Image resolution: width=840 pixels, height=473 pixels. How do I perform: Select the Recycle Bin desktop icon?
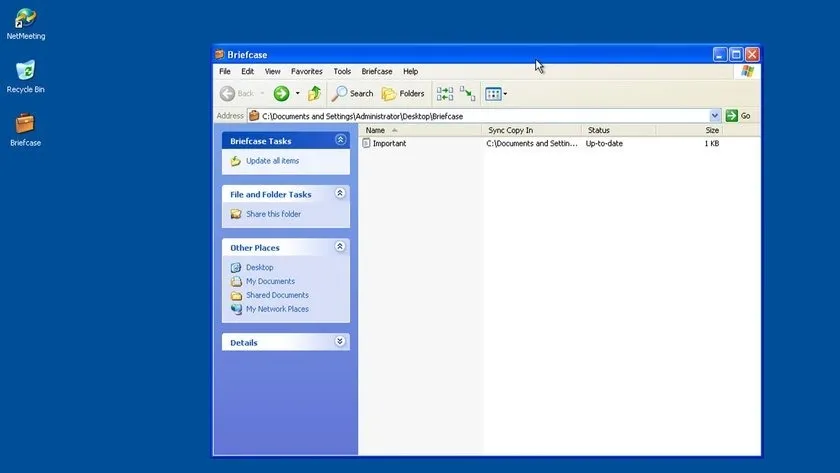pyautogui.click(x=26, y=72)
